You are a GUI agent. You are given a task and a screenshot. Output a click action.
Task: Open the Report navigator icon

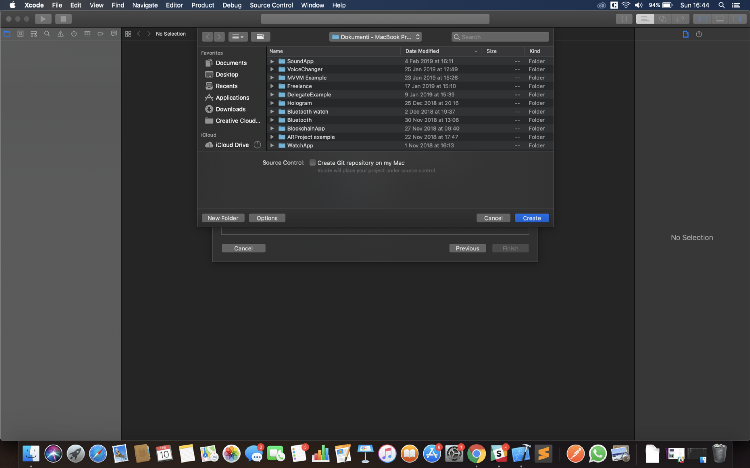pos(114,34)
